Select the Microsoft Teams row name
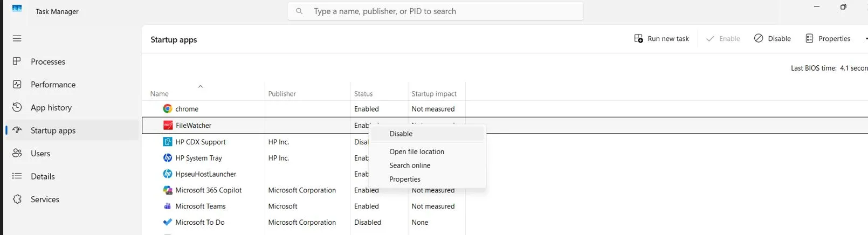This screenshot has width=868, height=235. pyautogui.click(x=201, y=206)
